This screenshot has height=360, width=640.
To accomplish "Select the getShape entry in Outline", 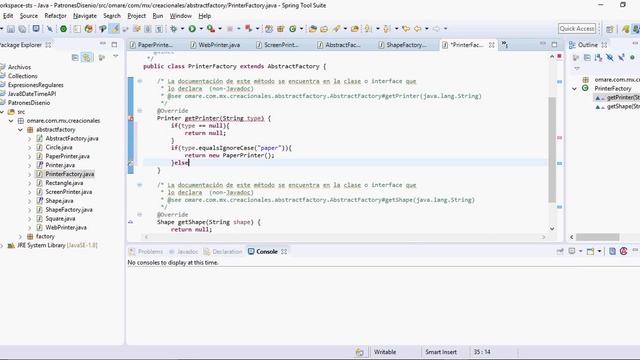I will tap(618, 107).
